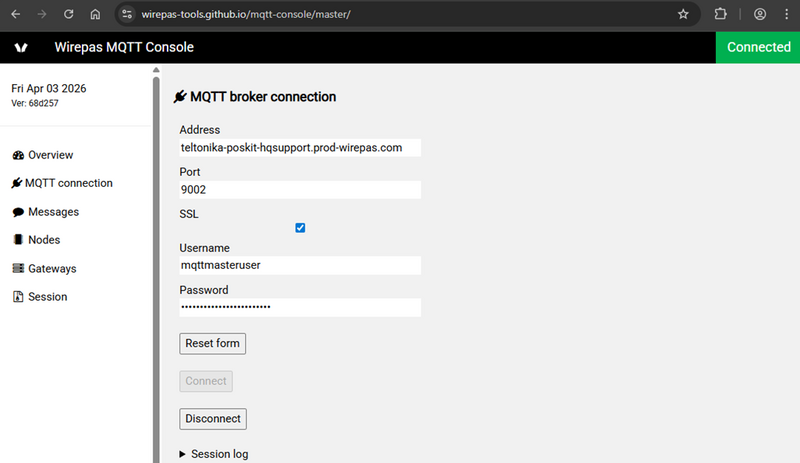800x463 pixels.
Task: Click the Port field label
Action: click(x=190, y=172)
